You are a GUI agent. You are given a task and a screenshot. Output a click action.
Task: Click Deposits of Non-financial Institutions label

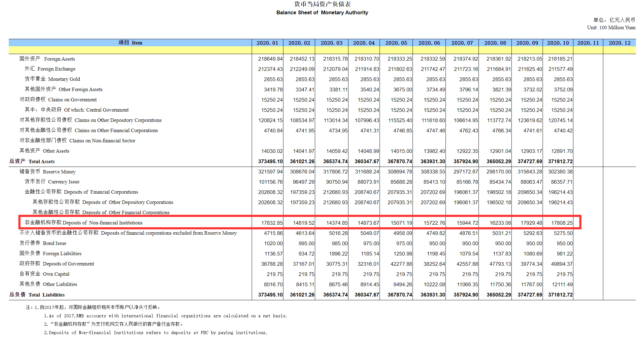tap(83, 223)
